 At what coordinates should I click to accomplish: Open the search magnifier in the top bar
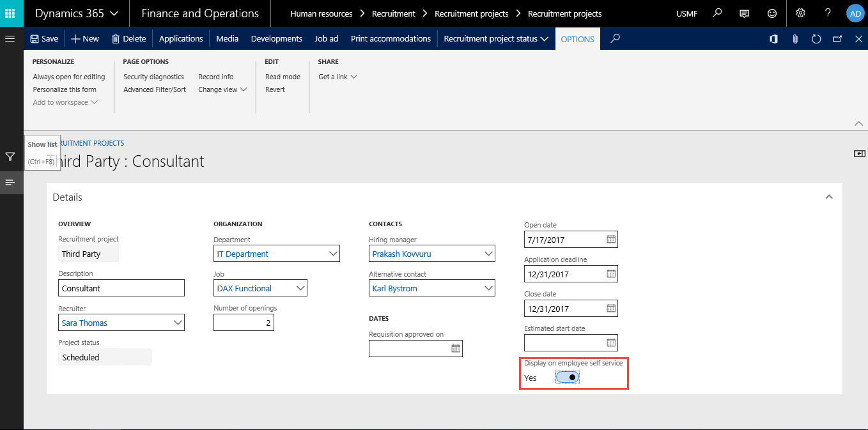click(x=717, y=13)
